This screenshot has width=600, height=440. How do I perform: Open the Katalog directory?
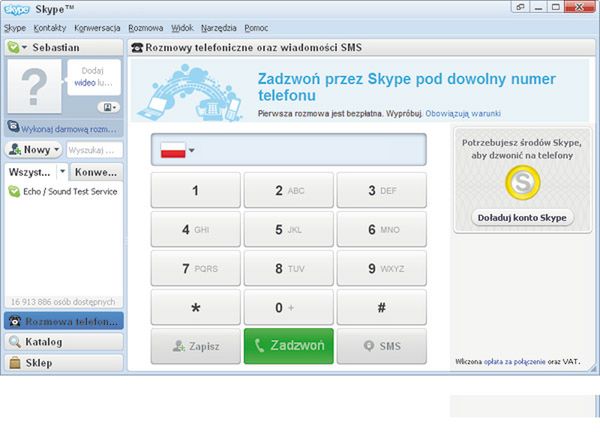click(x=64, y=342)
